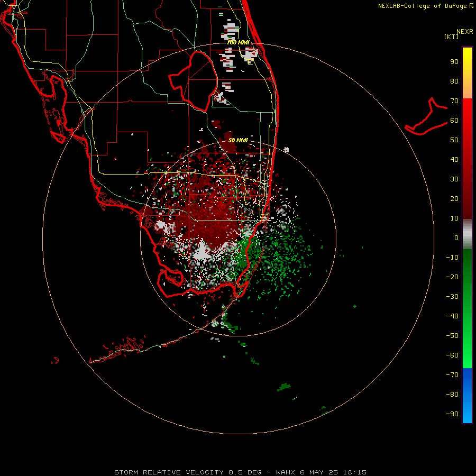Click the 0 tick label on the scale
The width and height of the screenshot is (476, 476).
tap(456, 238)
